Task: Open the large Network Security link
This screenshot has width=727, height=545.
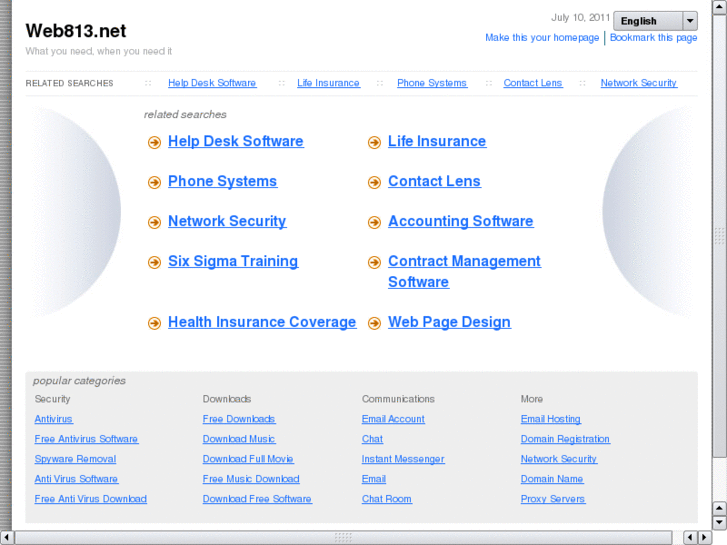Action: point(227,221)
